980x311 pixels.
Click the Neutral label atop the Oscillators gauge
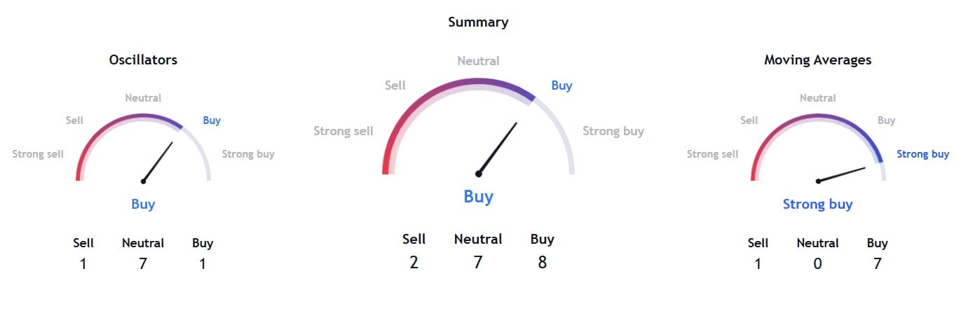click(x=143, y=98)
